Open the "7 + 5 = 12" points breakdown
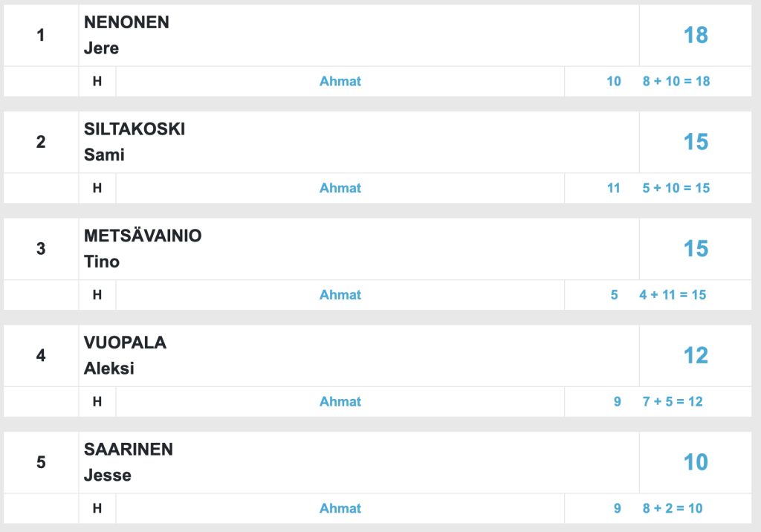Viewport: 761px width, 532px height. click(x=672, y=402)
